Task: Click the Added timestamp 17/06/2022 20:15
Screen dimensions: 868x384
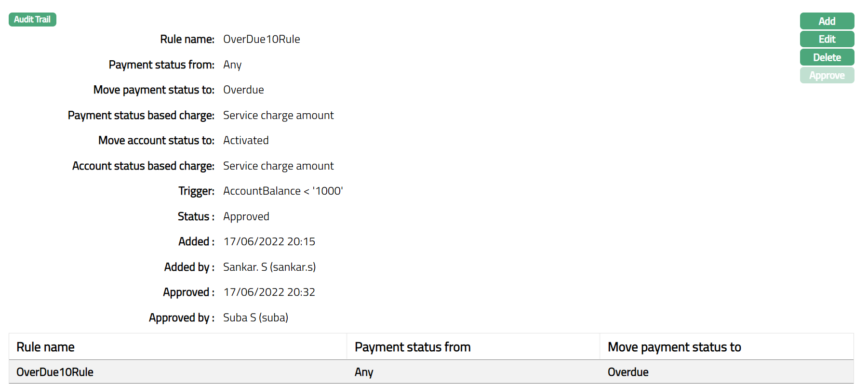Action: (x=269, y=242)
